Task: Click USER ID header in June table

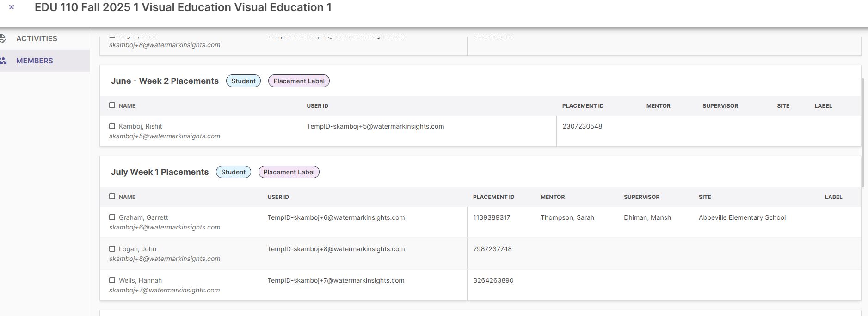Action: 317,106
